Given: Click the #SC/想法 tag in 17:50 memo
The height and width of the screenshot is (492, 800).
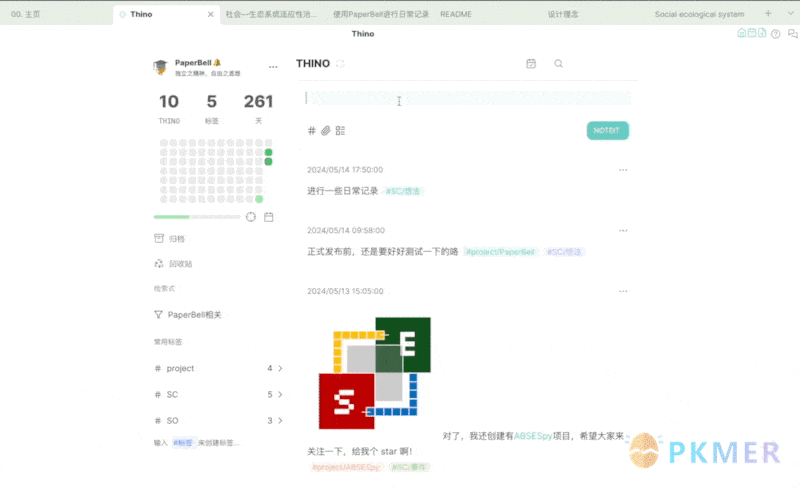Looking at the screenshot, I should click(x=403, y=191).
